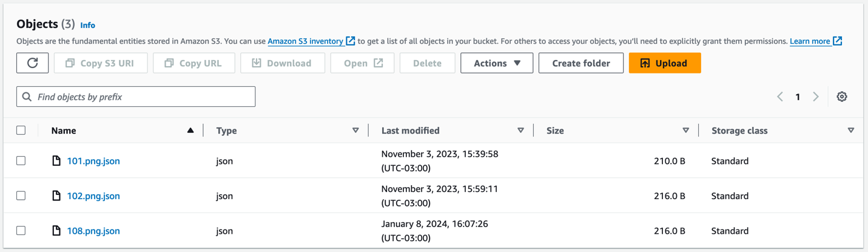Sort by Last modified column arrow
Viewport: 868px width, 252px height.
click(520, 131)
